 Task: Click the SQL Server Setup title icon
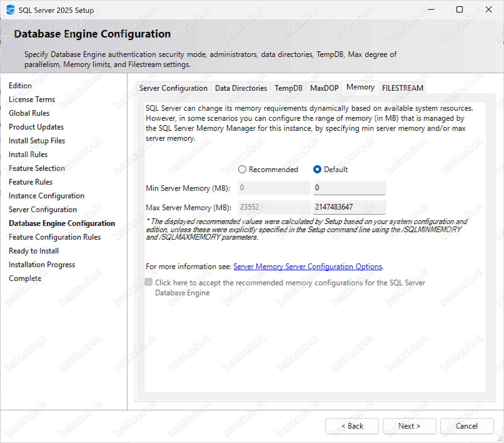click(x=10, y=10)
